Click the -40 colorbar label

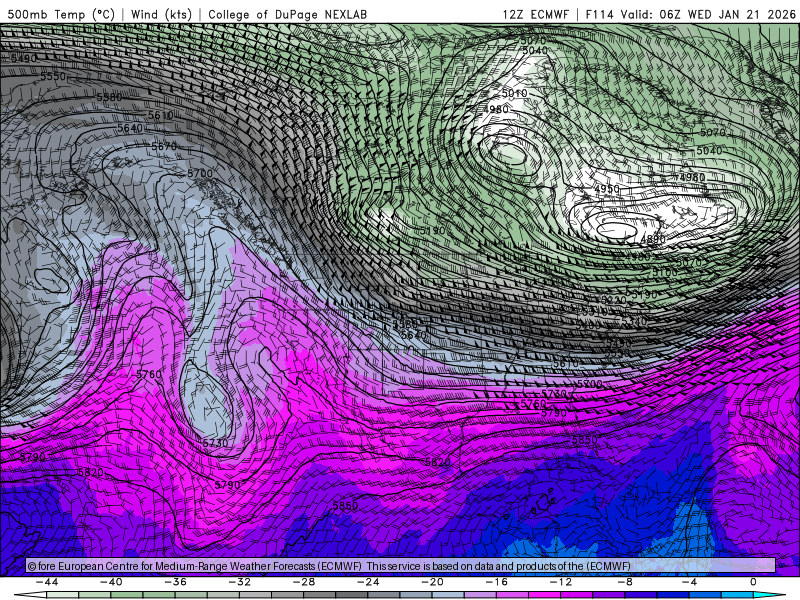click(111, 582)
